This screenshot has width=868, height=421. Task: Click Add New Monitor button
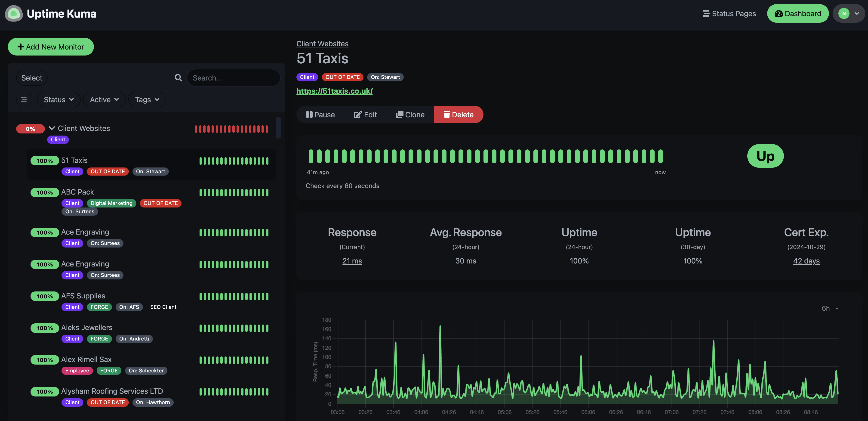point(51,47)
